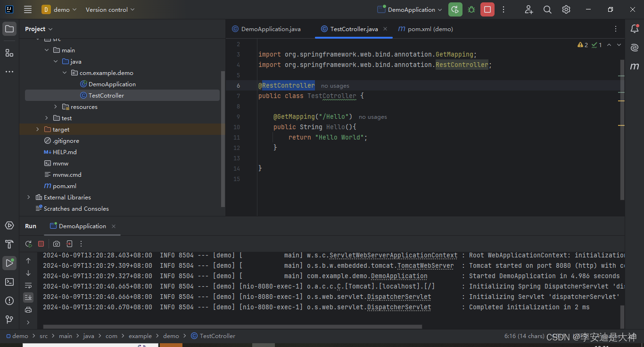Open Notifications bell icon
This screenshot has width=644, height=347.
coord(635,29)
